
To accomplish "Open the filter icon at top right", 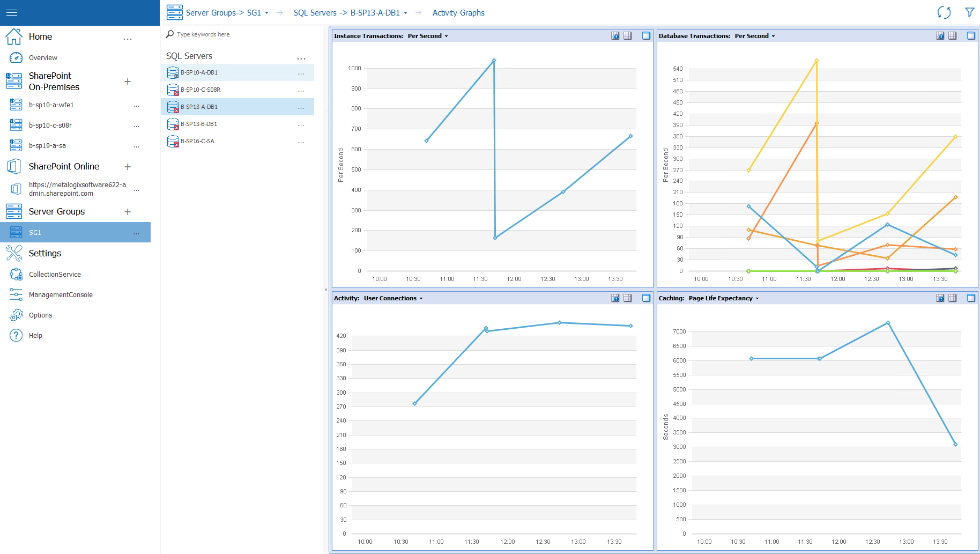I will (970, 12).
